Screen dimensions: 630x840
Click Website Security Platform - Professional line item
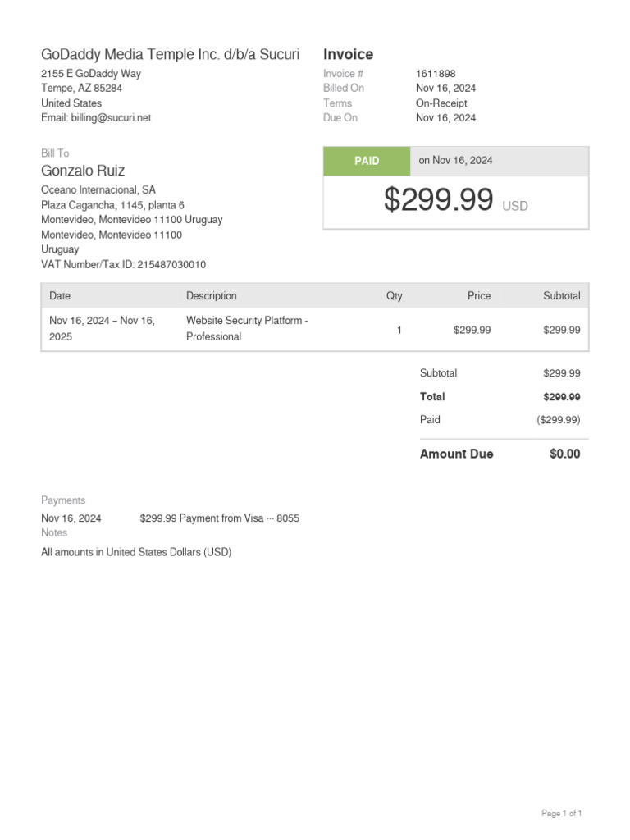pos(247,328)
